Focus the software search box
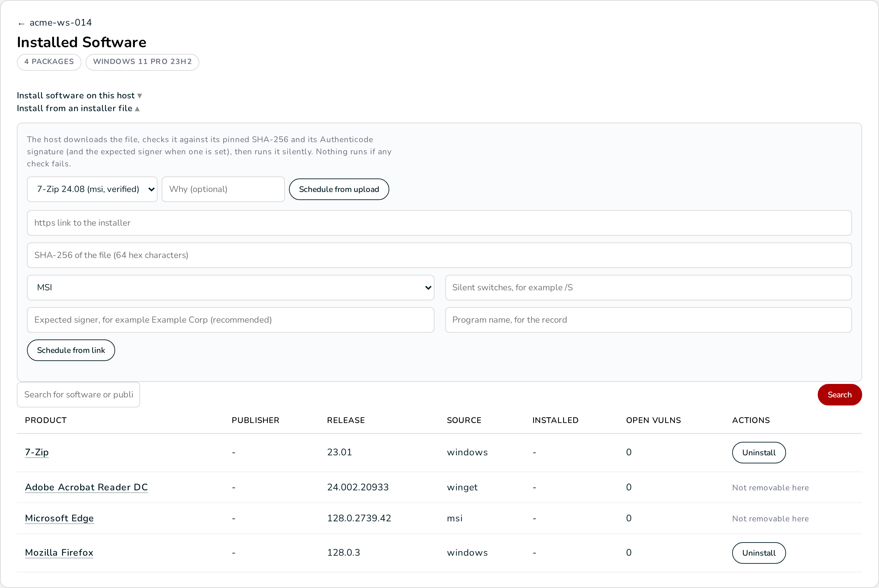This screenshot has height=588, width=879. click(x=78, y=395)
